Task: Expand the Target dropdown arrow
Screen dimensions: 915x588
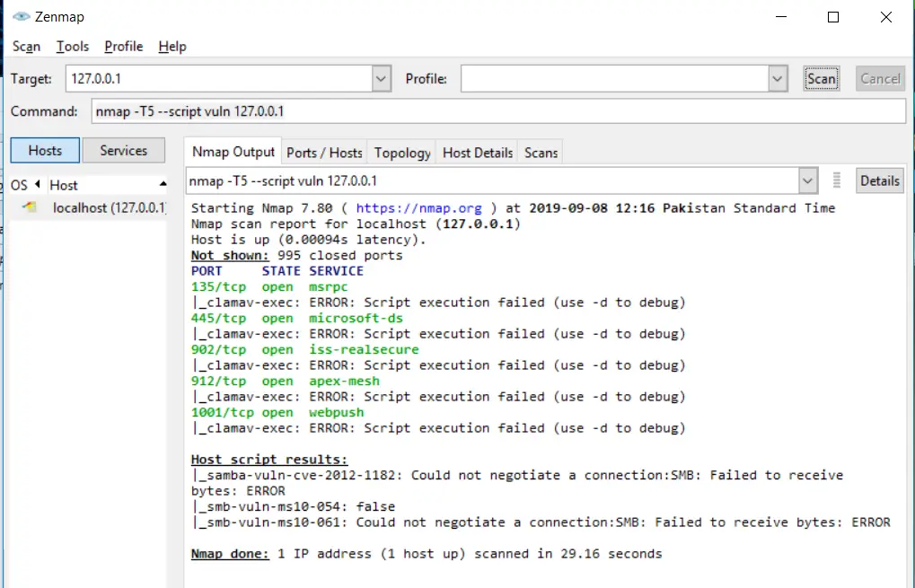Action: [x=381, y=79]
